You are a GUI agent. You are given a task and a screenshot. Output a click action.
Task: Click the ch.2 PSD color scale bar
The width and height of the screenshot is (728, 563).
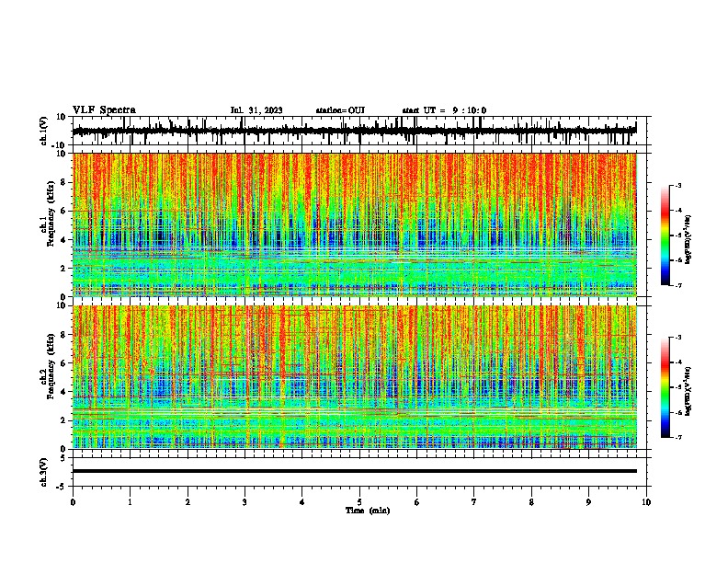pos(665,387)
